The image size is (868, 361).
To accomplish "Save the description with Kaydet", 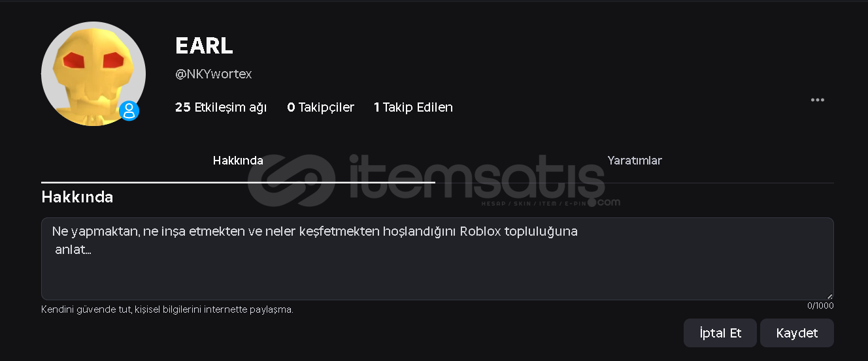I will click(x=797, y=333).
